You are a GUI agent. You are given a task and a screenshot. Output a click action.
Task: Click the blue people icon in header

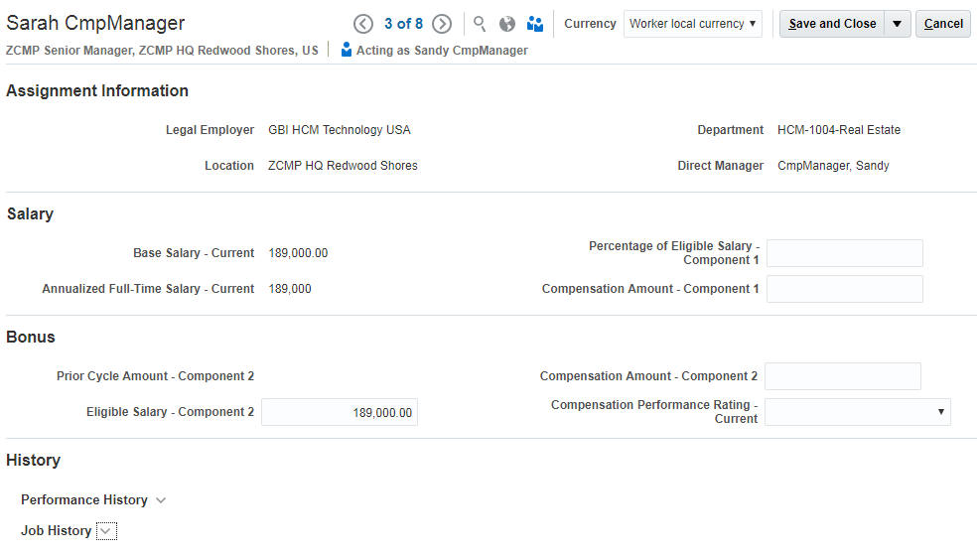point(535,24)
